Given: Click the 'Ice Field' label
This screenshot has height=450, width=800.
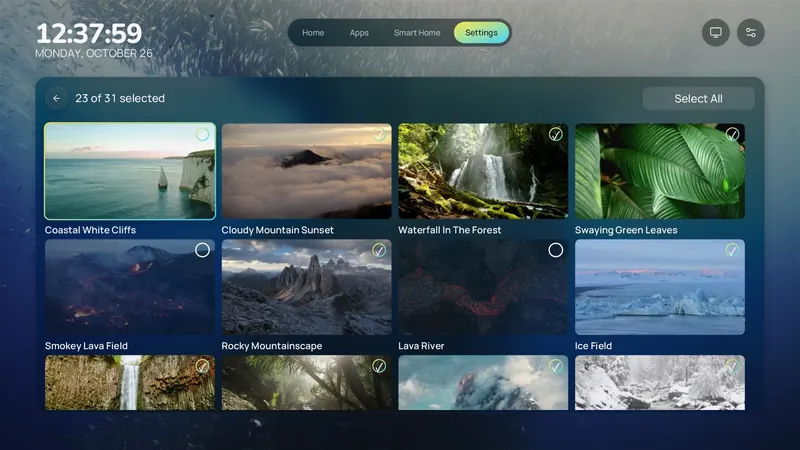Looking at the screenshot, I should pos(593,346).
